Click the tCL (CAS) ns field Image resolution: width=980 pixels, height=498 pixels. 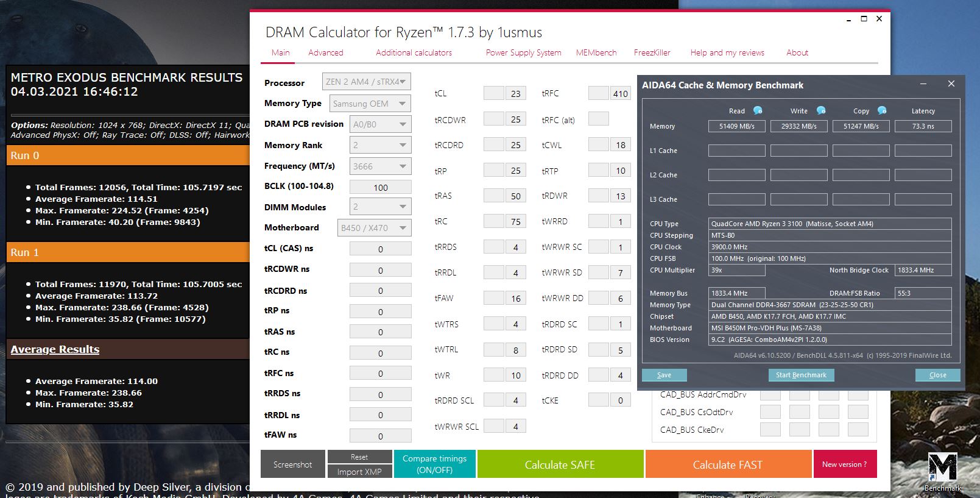(381, 249)
